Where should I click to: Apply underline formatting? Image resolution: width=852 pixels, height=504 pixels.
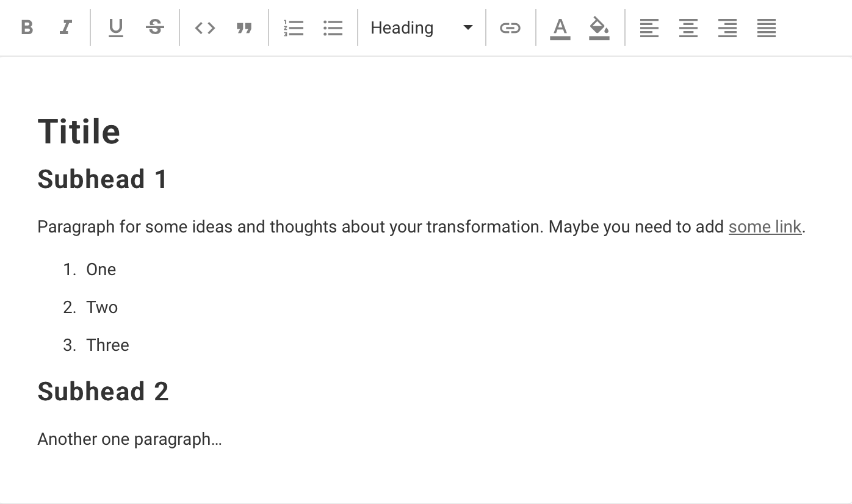(x=116, y=27)
